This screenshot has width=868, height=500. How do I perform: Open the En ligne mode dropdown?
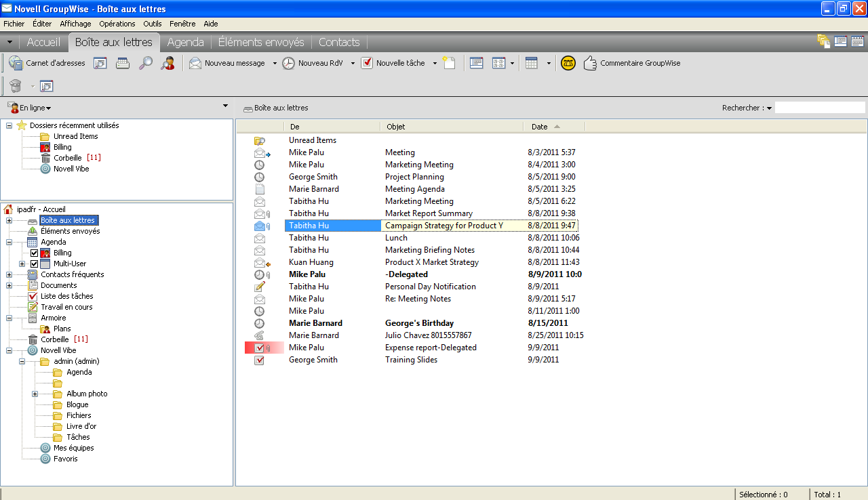(29, 108)
